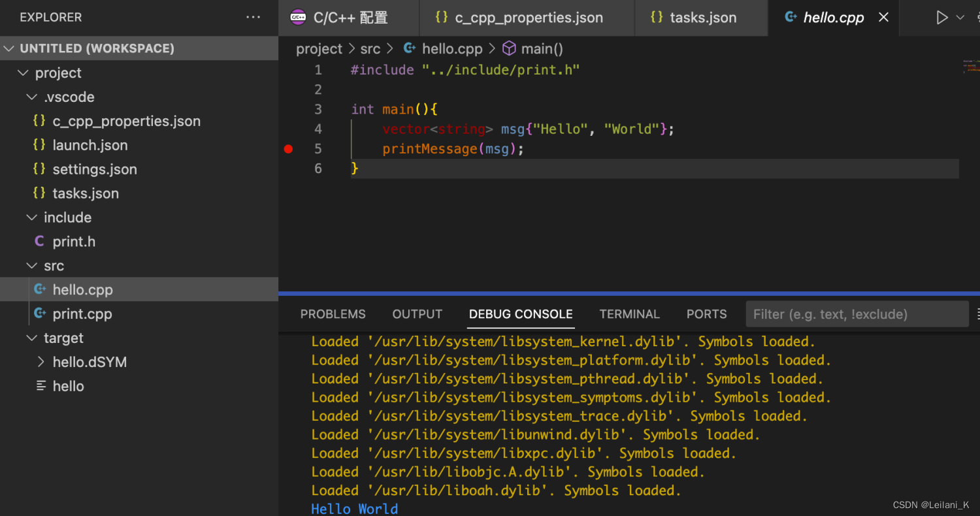Click line number 3 in the gutter
Screen dimensions: 980x516
tap(318, 109)
